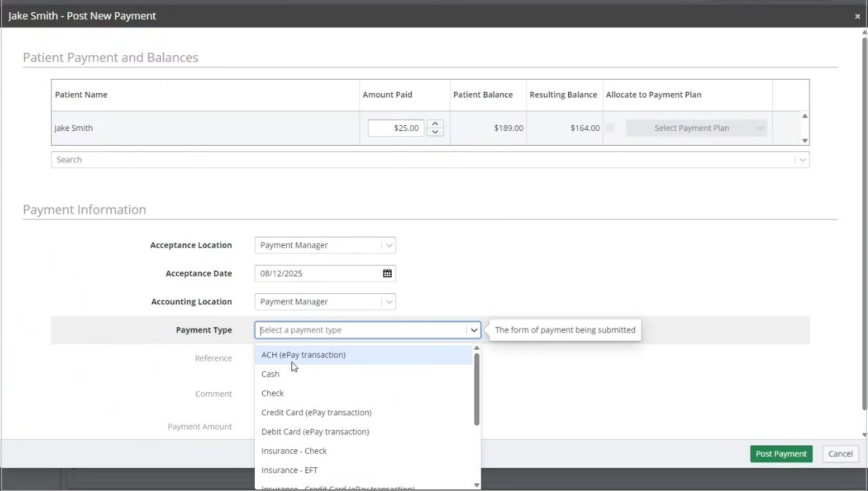Image resolution: width=868 pixels, height=491 pixels.
Task: Collapse the Payment Type dropdown chevron
Action: 474,330
